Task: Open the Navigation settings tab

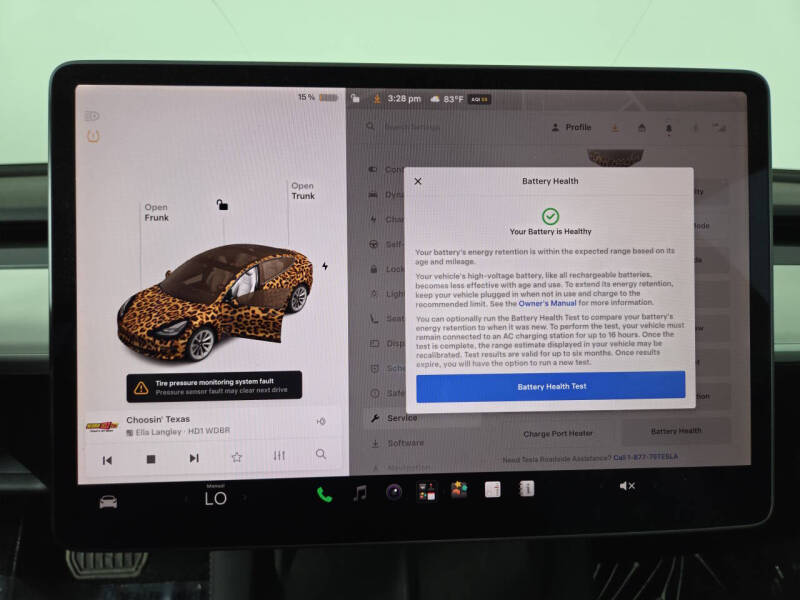Action: (x=401, y=467)
